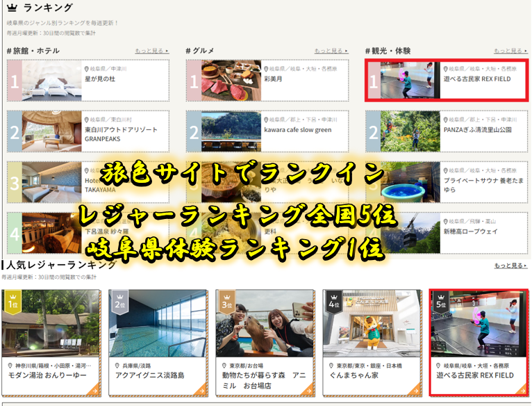Open もっと見る link for 旅館・ホテル
This screenshot has height=406, width=532.
pyautogui.click(x=152, y=51)
